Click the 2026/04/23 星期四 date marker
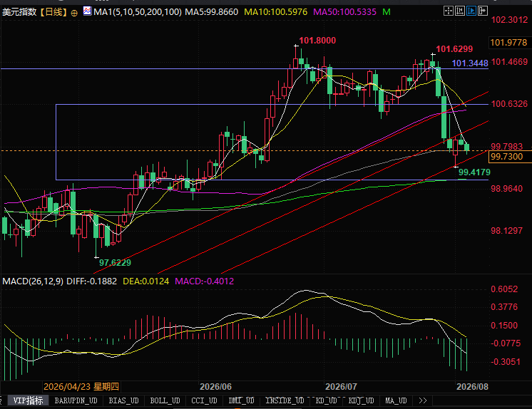This screenshot has width=532, height=409. [81, 387]
